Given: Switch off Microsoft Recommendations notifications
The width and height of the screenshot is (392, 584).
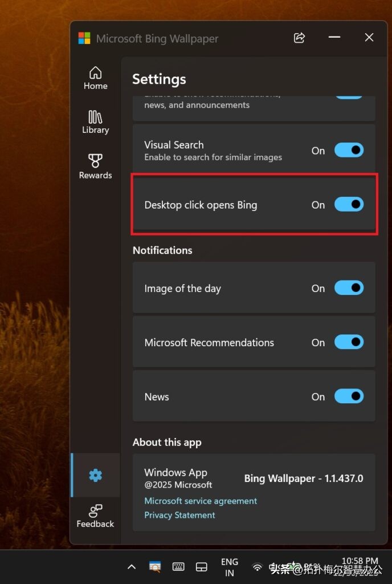Looking at the screenshot, I should (x=348, y=342).
